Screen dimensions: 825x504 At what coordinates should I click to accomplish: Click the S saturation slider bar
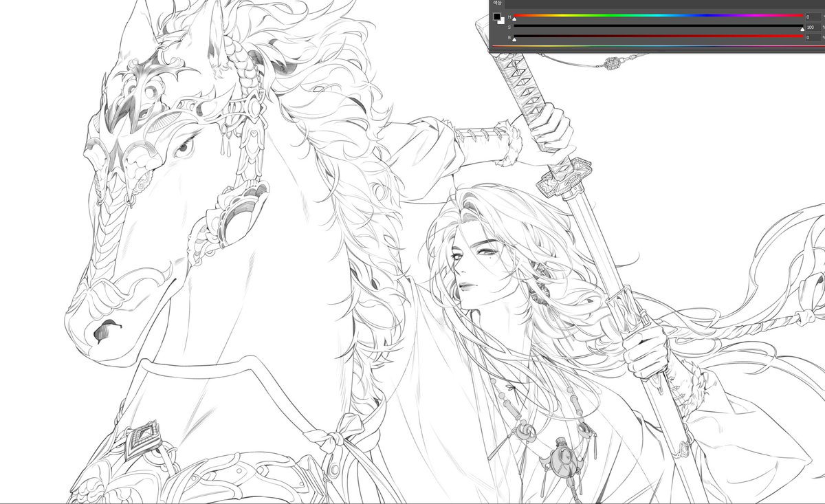click(659, 25)
